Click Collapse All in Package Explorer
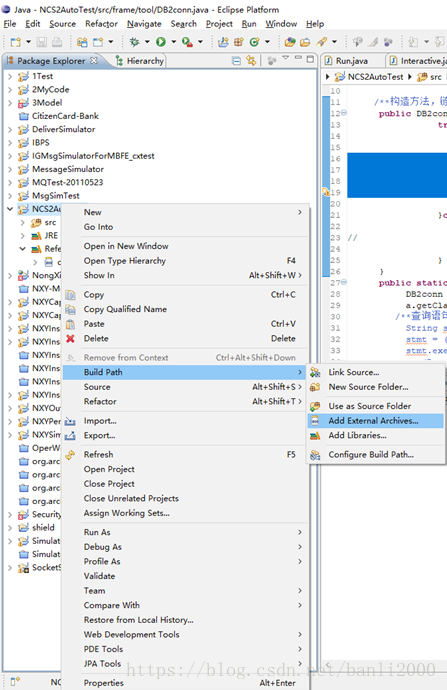This screenshot has height=690, width=447. click(x=236, y=61)
